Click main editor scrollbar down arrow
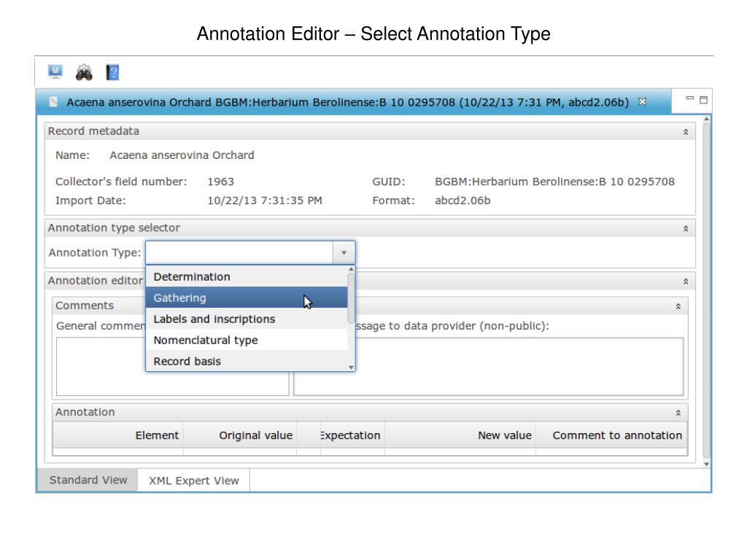Image resolution: width=747 pixels, height=560 pixels. [x=706, y=464]
